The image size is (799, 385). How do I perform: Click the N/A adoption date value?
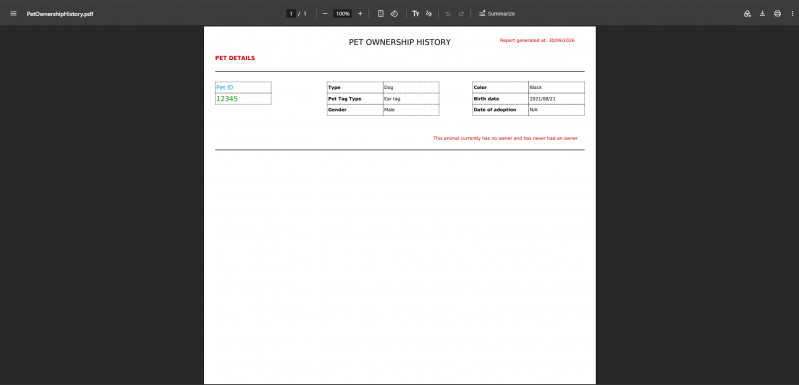pyautogui.click(x=556, y=110)
